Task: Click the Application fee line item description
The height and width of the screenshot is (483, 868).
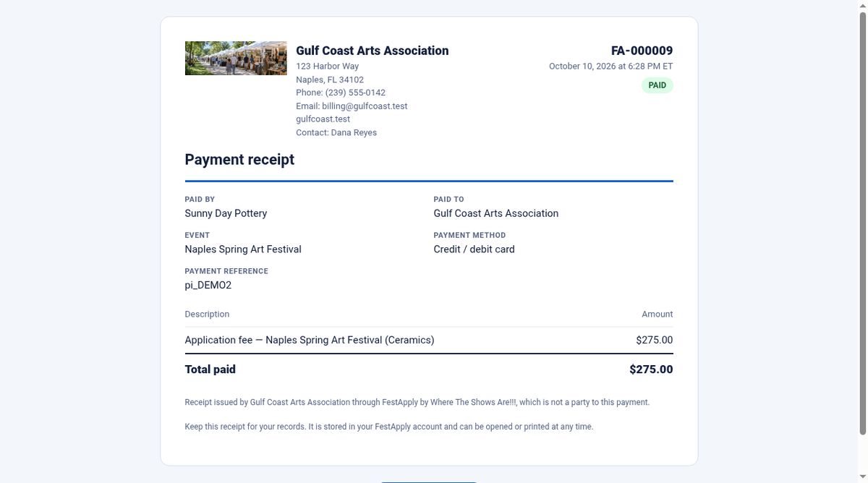Action: (x=310, y=340)
